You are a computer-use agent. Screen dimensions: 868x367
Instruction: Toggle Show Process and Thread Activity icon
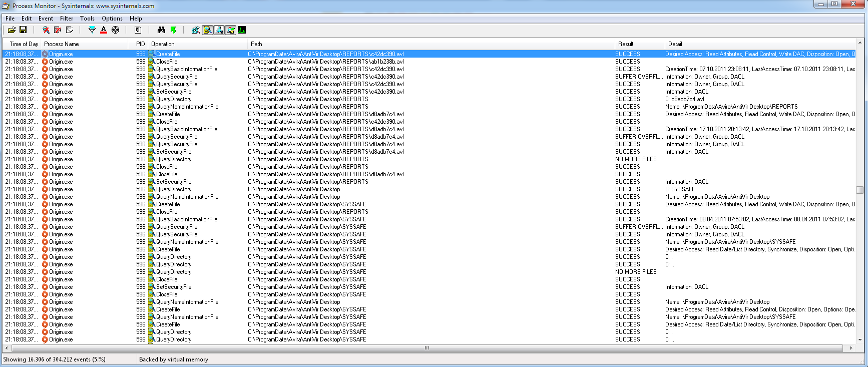pyautogui.click(x=230, y=30)
